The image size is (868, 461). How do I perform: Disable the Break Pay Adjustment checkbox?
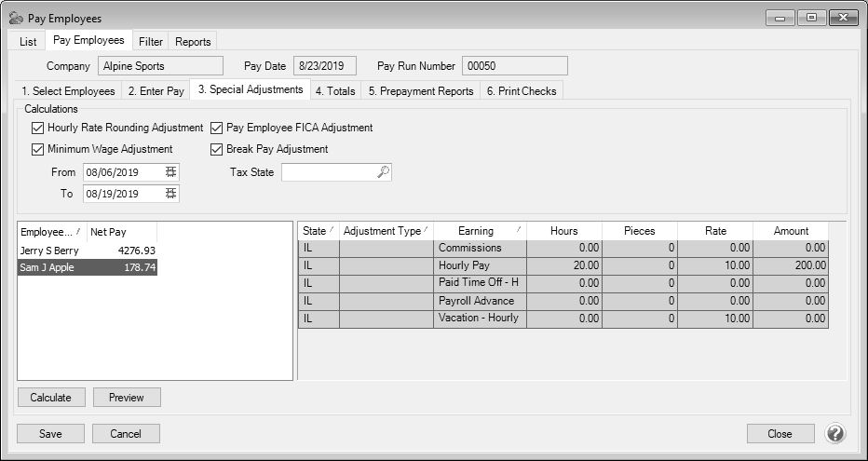pyautogui.click(x=217, y=149)
